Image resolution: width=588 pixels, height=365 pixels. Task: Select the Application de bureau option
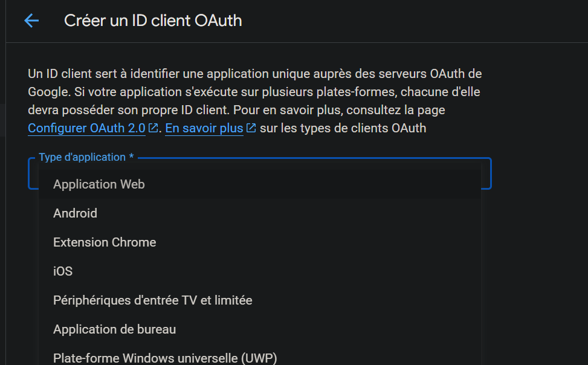[259, 329]
